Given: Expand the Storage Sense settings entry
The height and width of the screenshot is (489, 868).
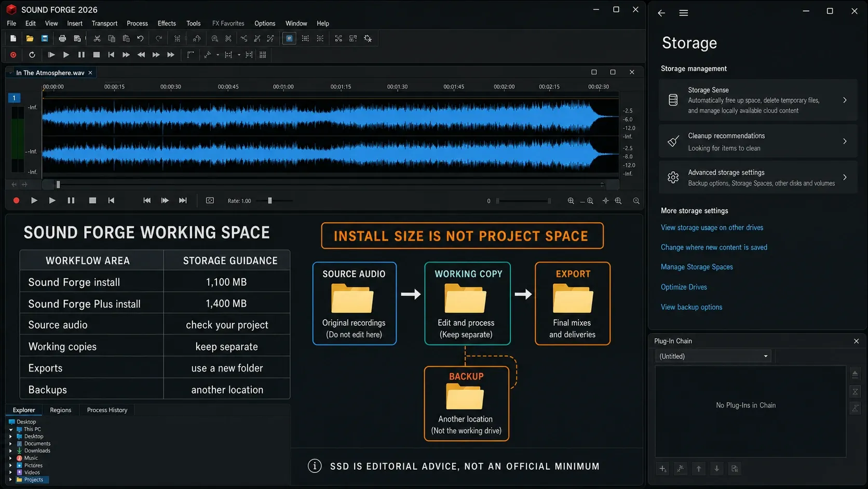Looking at the screenshot, I should tap(758, 100).
